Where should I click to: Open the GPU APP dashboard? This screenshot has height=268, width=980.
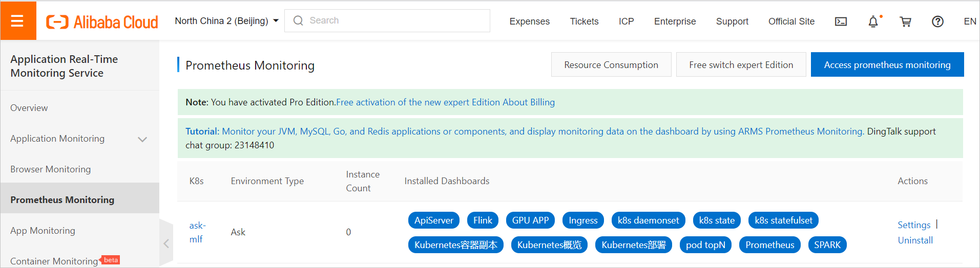[530, 220]
